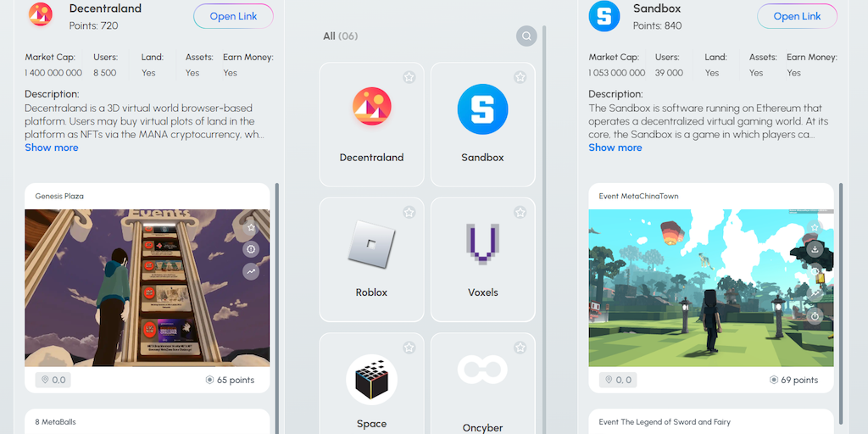The image size is (868, 434).
Task: Open the Event MetaChinaTown screenshot thumbnail
Action: pyautogui.click(x=711, y=288)
